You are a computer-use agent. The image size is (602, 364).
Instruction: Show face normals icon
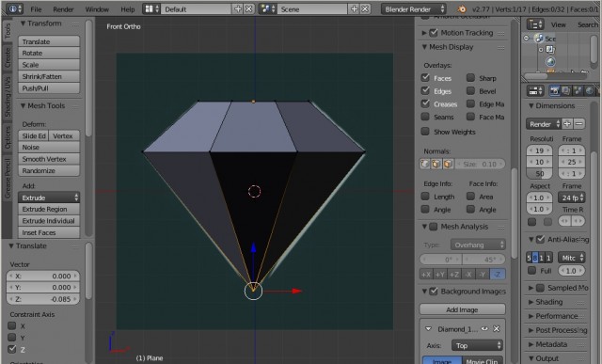click(x=448, y=164)
